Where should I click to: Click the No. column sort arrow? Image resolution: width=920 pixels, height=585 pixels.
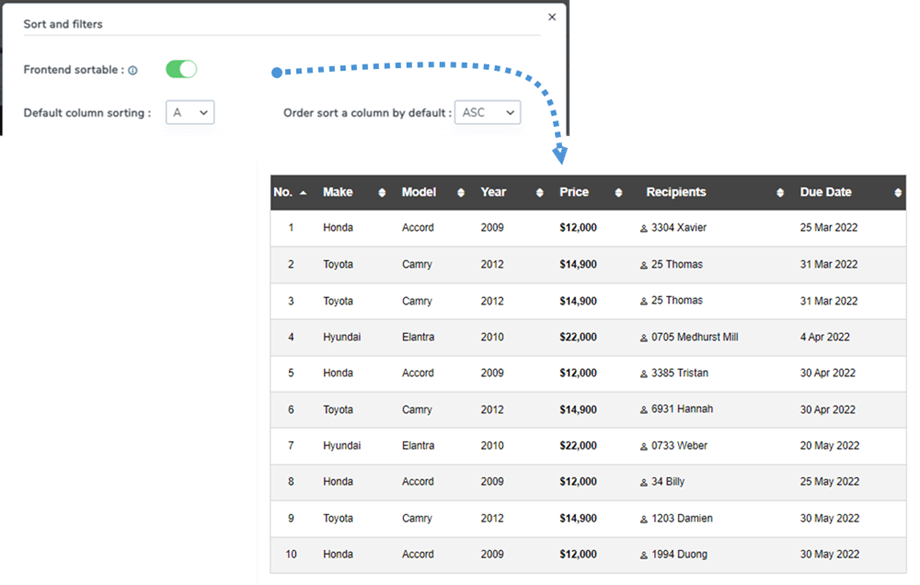[x=303, y=193]
